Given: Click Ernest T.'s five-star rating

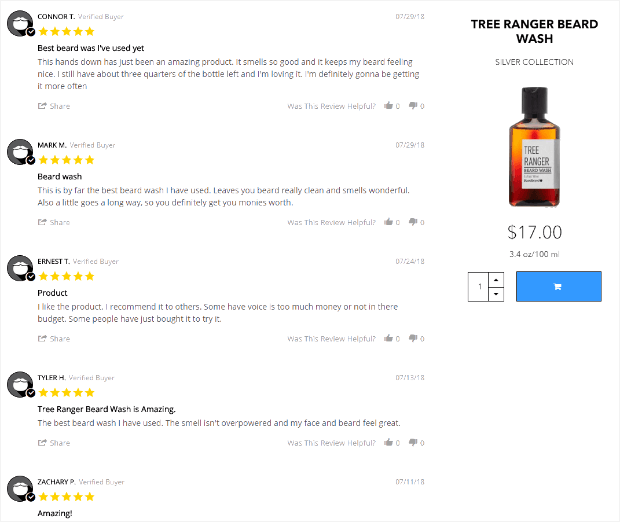Looking at the screenshot, I should (x=66, y=276).
